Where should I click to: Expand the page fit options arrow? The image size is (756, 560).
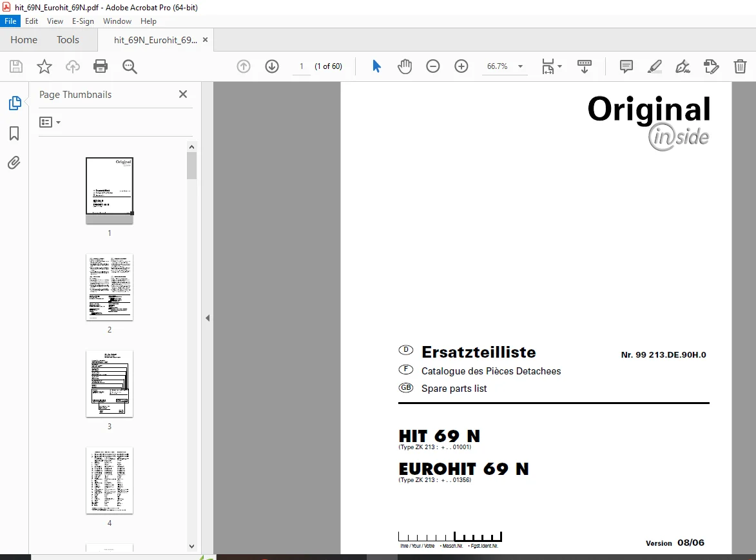[x=560, y=66]
